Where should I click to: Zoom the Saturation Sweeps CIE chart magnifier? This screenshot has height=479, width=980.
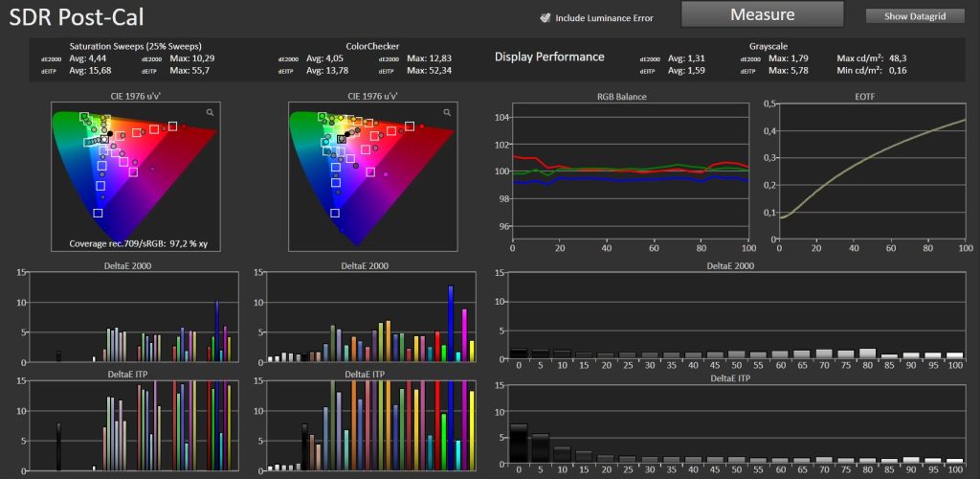click(210, 112)
